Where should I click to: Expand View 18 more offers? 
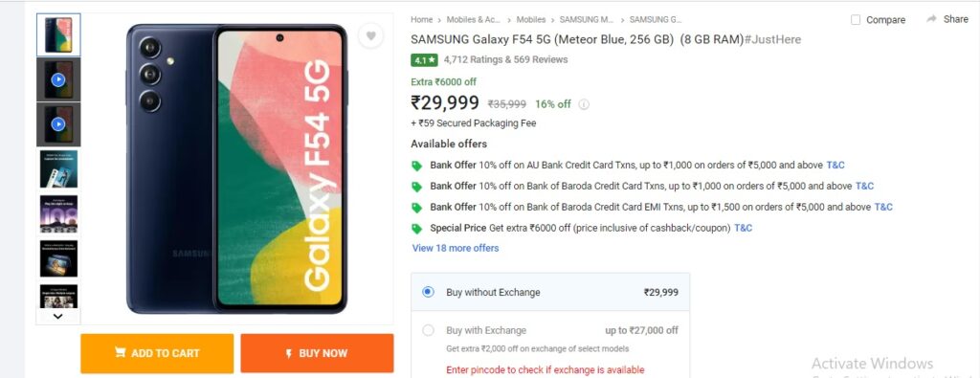pos(456,248)
